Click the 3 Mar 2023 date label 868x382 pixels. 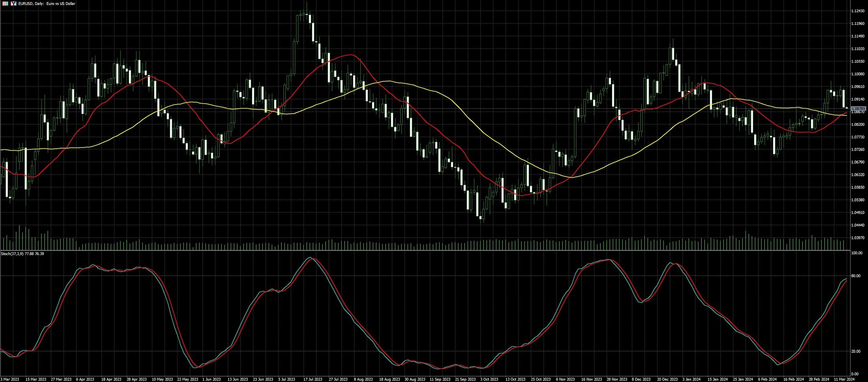click(9, 379)
